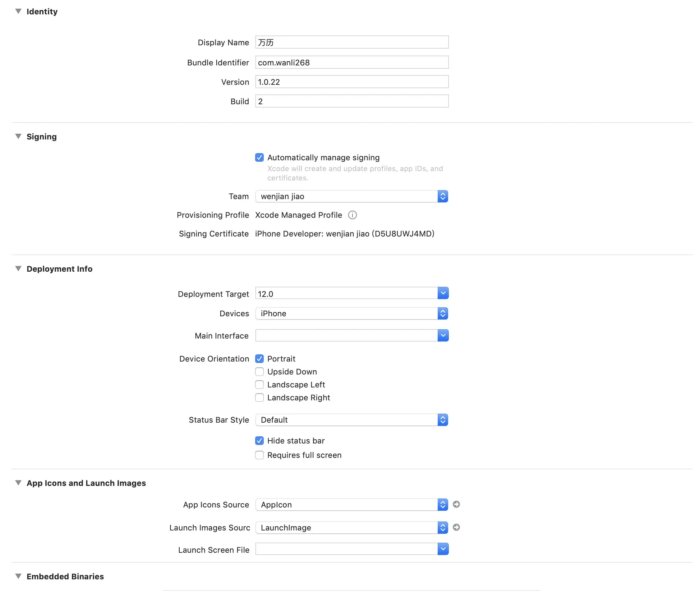Click the Bundle Identifier text field
The height and width of the screenshot is (593, 700).
(x=351, y=63)
